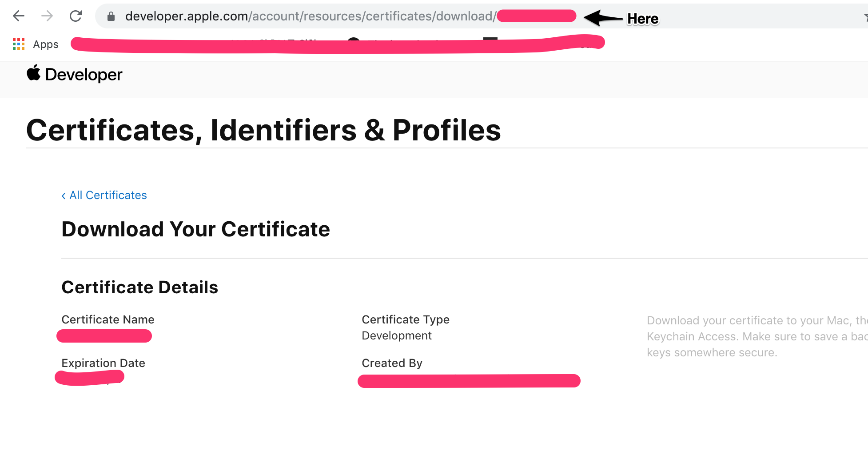Click the Expiration Date label
The height and width of the screenshot is (455, 868).
103,363
